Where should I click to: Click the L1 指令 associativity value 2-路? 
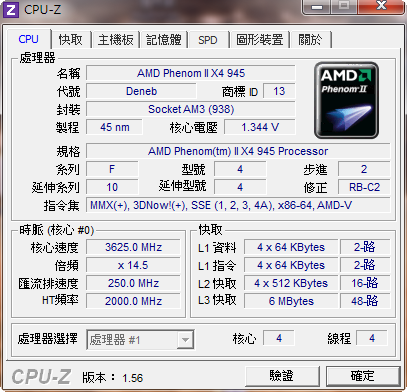pos(365,265)
